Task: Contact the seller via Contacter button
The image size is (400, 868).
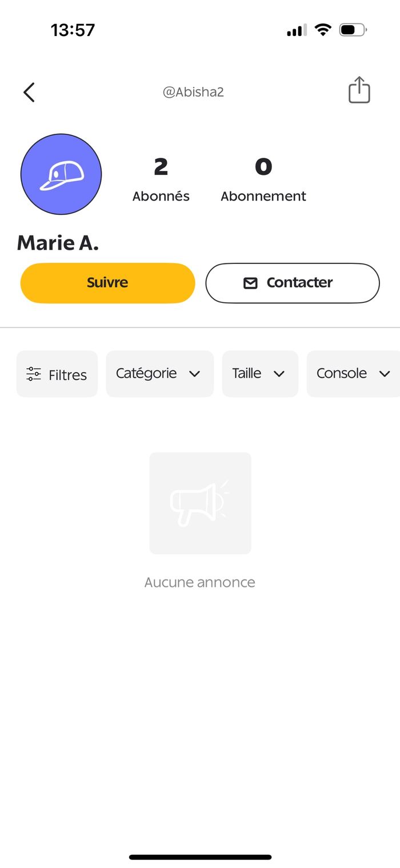Action: [293, 283]
